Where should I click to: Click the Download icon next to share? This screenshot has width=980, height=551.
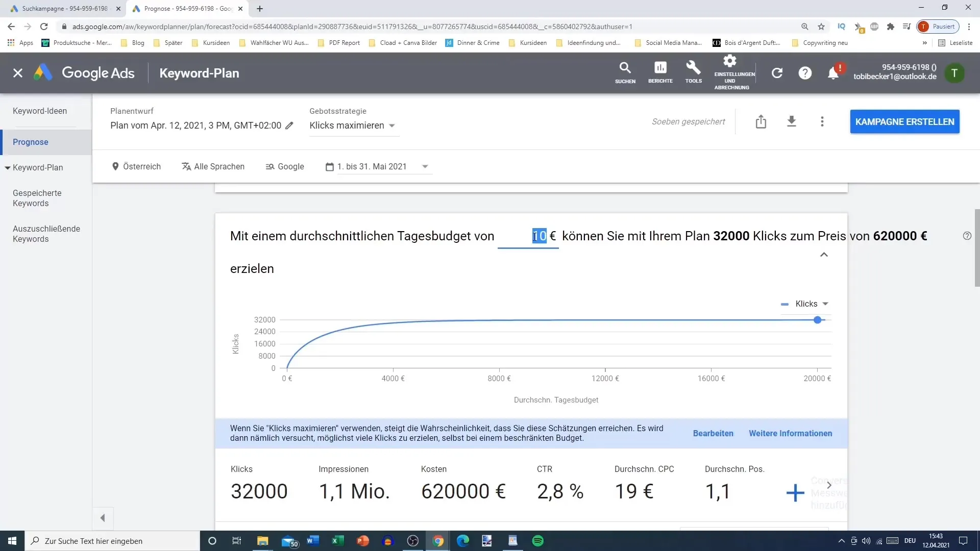coord(791,122)
